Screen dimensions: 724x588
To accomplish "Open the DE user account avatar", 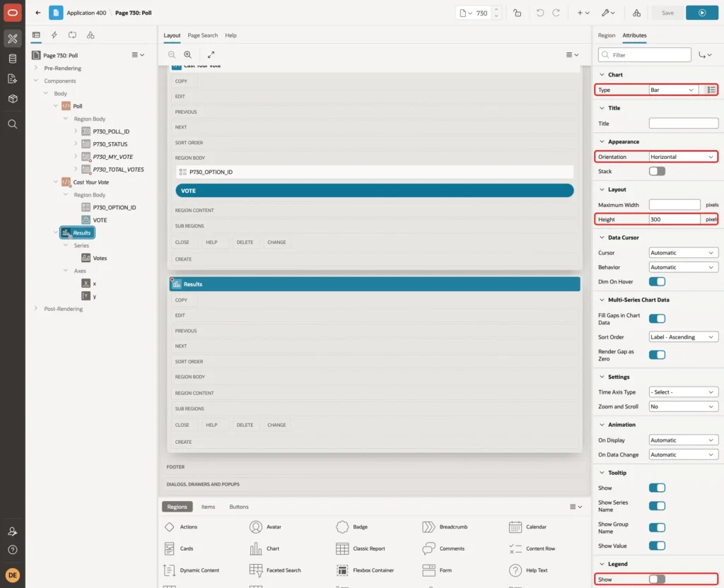I will pos(13,575).
